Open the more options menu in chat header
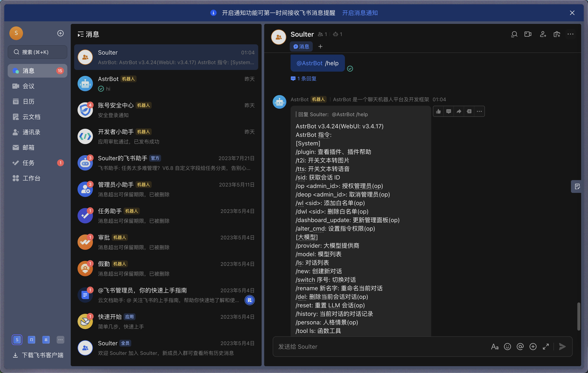 (x=571, y=34)
